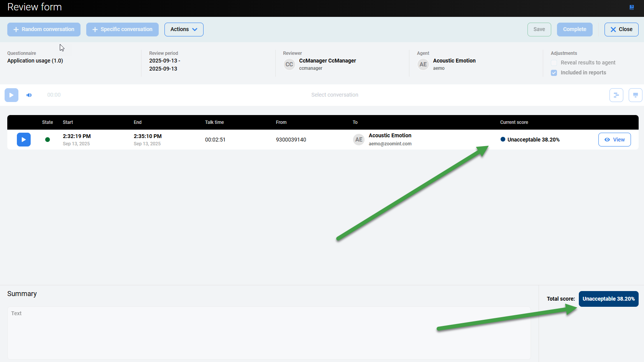Click the help icon in header
Screen dimensions: 644x362
(631, 7)
